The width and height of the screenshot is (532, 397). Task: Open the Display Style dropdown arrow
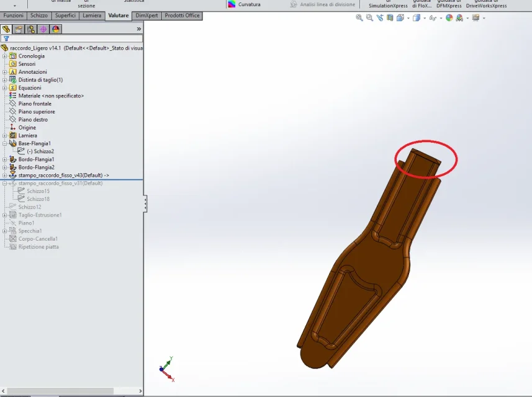(x=425, y=18)
